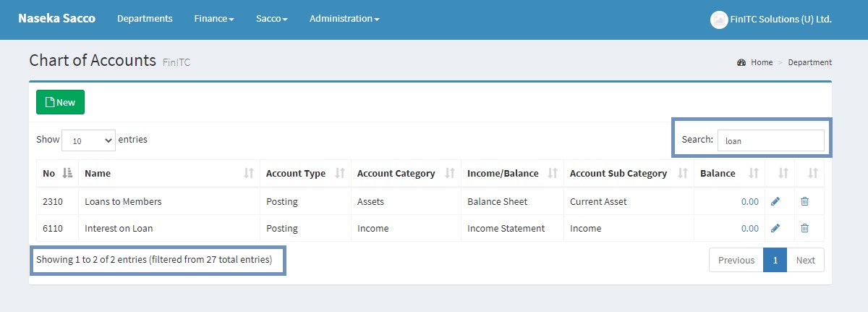Click pencil icon for Interest on Loan
The image size is (868, 312).
coord(775,228)
